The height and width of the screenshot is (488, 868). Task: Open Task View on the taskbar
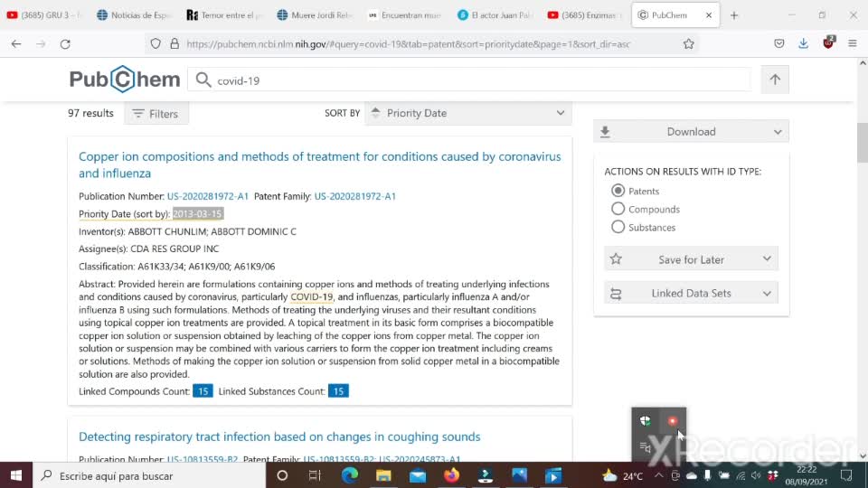click(315, 475)
